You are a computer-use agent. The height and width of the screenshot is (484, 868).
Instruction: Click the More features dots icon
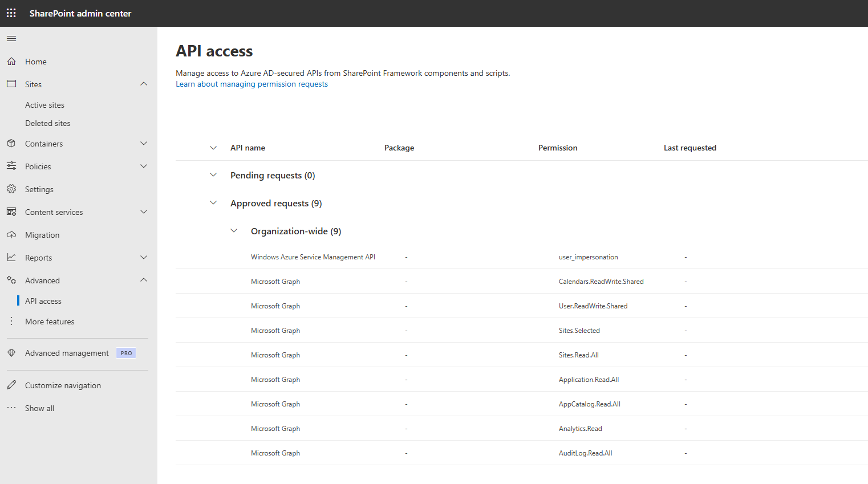pyautogui.click(x=11, y=322)
